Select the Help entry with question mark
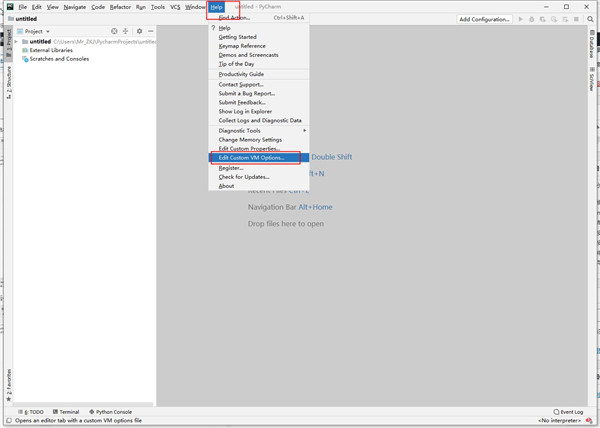Screen dimensions: 600x428 [x=259, y=28]
